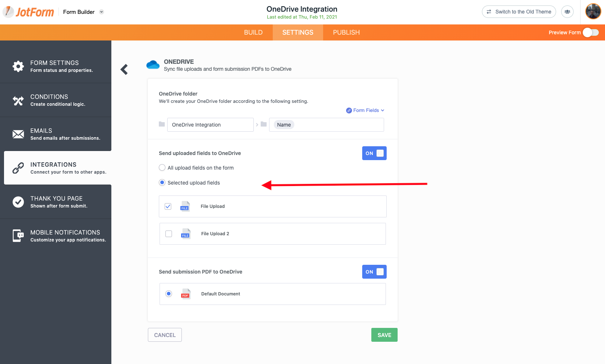The image size is (605, 364).
Task: Open the Form Builder dropdown arrow
Action: [102, 12]
